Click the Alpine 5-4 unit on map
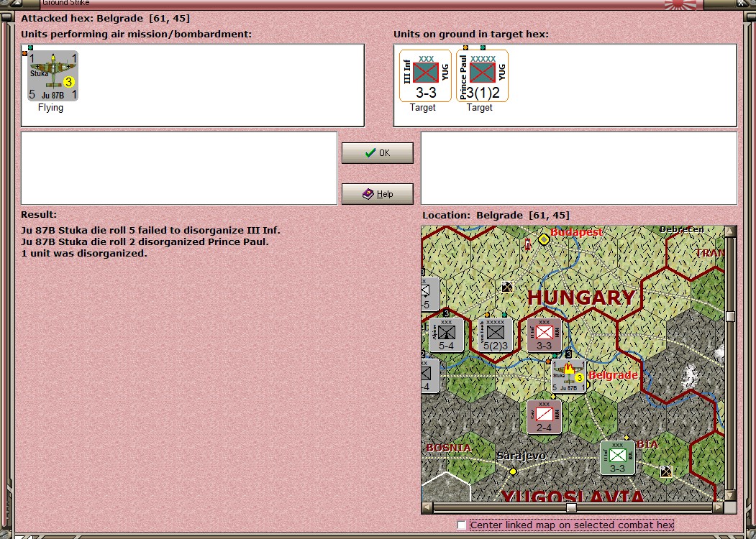 pyautogui.click(x=447, y=335)
